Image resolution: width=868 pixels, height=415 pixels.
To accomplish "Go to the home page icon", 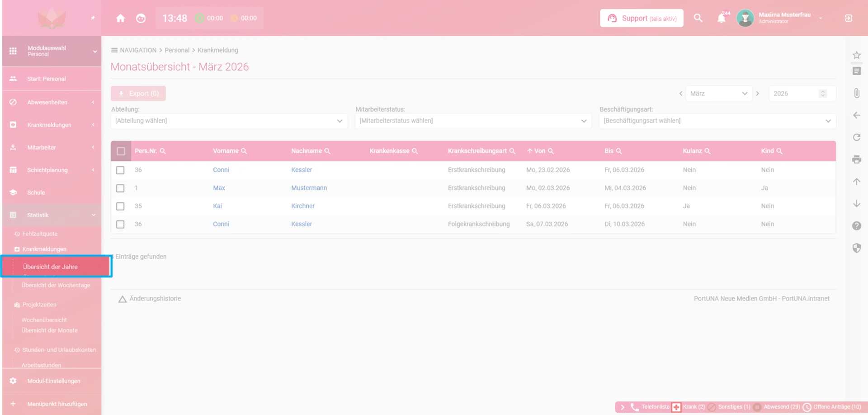I will (x=120, y=18).
